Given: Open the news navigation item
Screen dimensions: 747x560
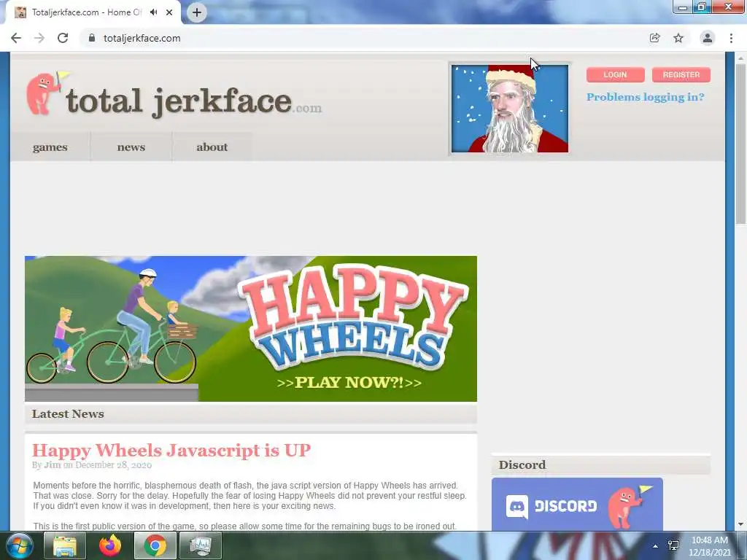Looking at the screenshot, I should (131, 147).
